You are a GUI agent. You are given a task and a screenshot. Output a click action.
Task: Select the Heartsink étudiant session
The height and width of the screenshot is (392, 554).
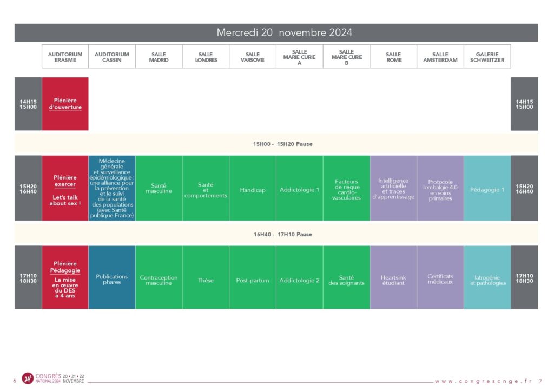(393, 278)
